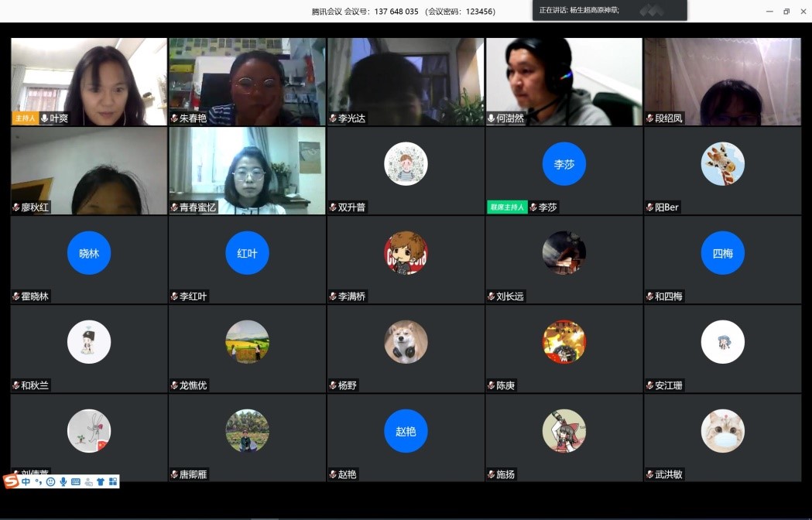Image resolution: width=812 pixels, height=520 pixels.
Task: Click the speaking indicator banner at top
Action: [609, 10]
